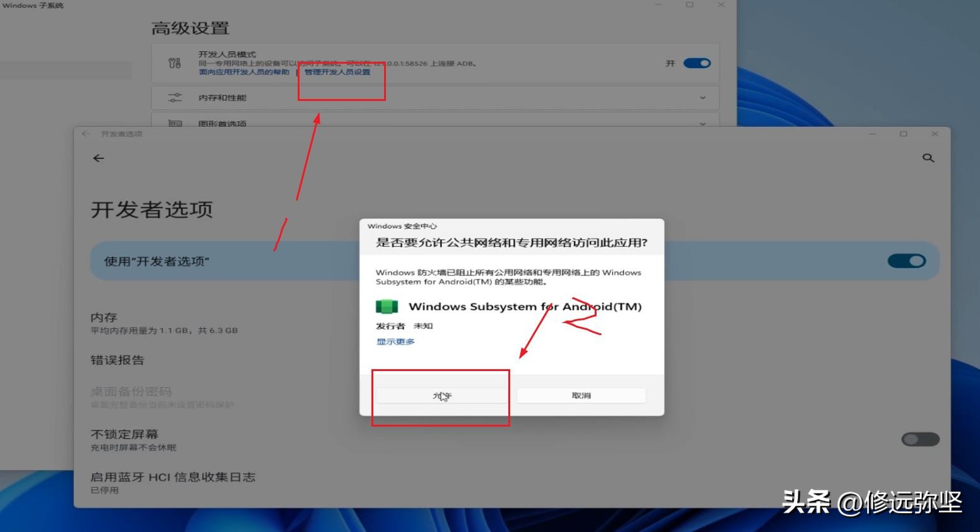
Task: Open the 内存 memory usage entry
Action: pos(164,322)
